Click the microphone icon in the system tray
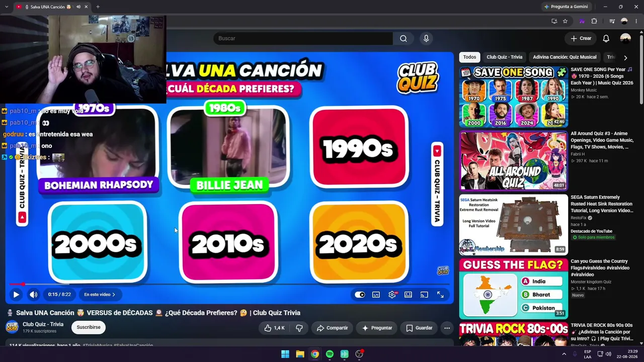The width and height of the screenshot is (644, 362). pyautogui.click(x=575, y=354)
